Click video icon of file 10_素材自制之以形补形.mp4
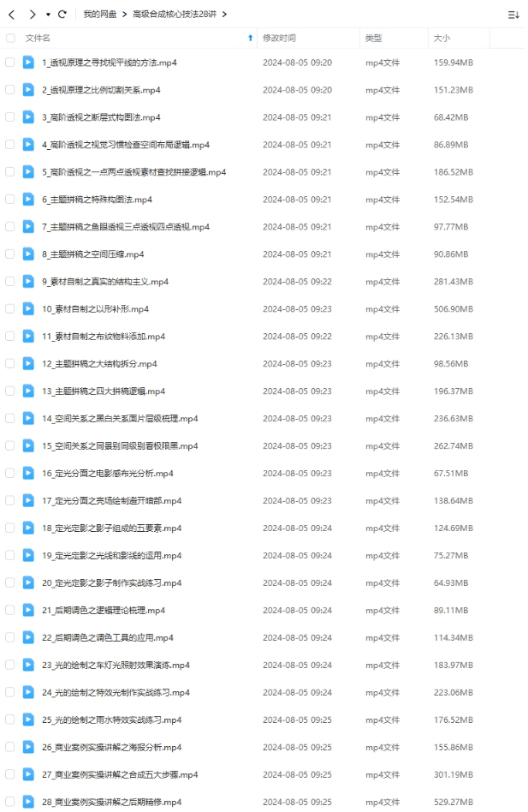This screenshot has width=528, height=812. [28, 309]
